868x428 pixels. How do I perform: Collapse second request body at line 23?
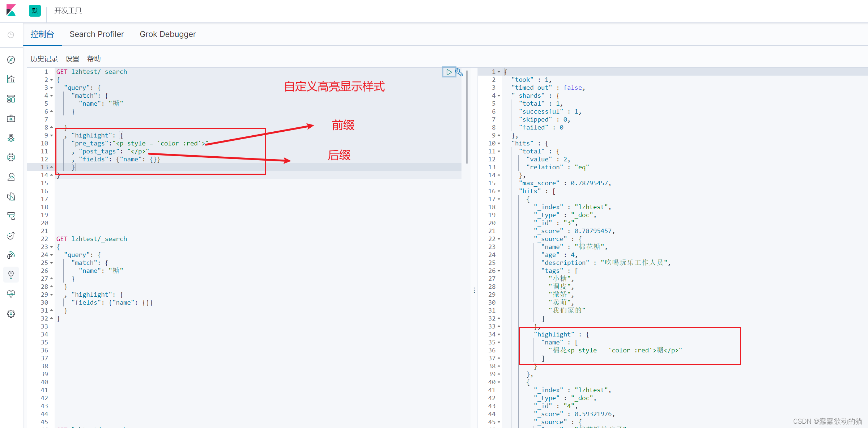click(52, 247)
